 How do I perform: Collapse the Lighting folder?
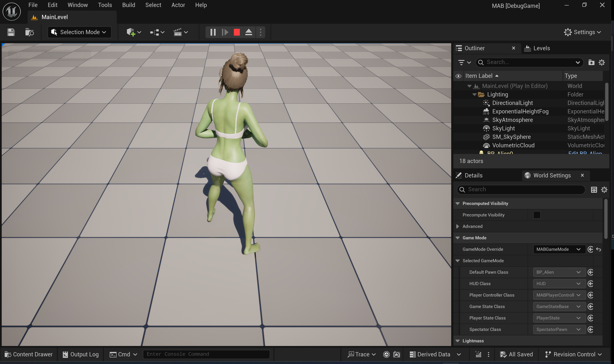(x=474, y=95)
